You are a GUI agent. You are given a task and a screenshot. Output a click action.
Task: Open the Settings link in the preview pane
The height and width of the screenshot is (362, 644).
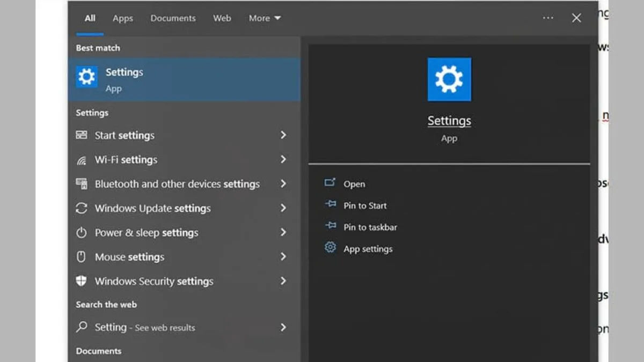click(449, 121)
